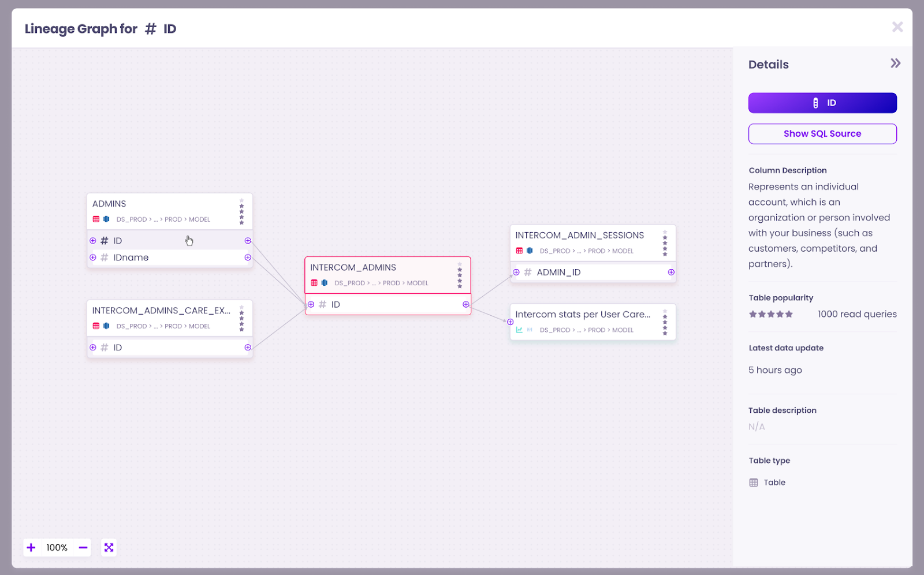Zoom in the lineage graph
Screen dimensions: 924x575
point(31,547)
